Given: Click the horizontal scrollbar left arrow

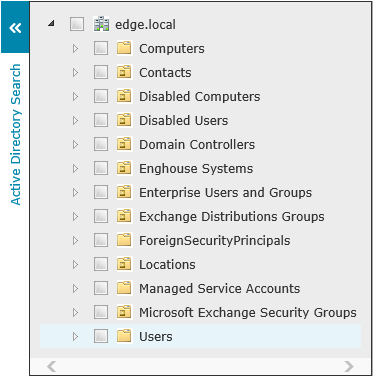Looking at the screenshot, I should (51, 366).
